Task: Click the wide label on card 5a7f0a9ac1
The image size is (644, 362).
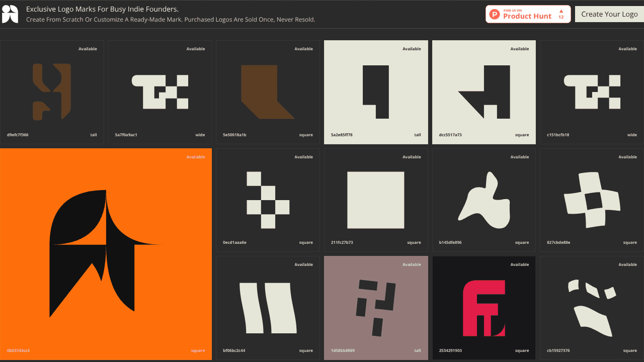Action: tap(200, 135)
